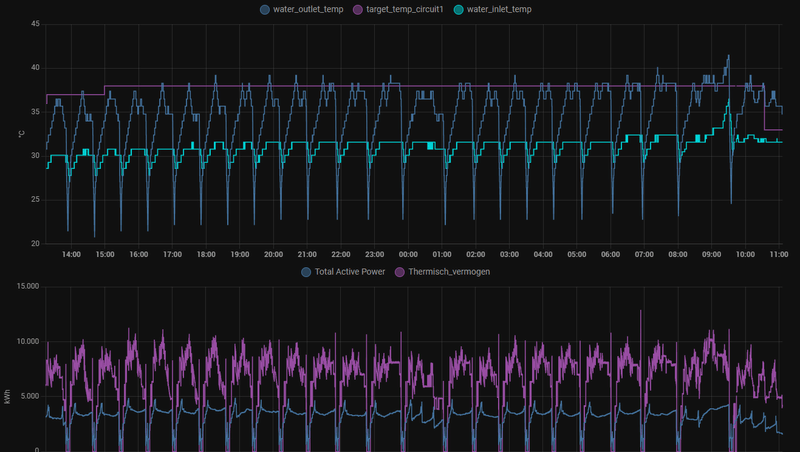The image size is (800, 452).
Task: Click the Thermisch_vermogen legend label
Action: coord(449,271)
